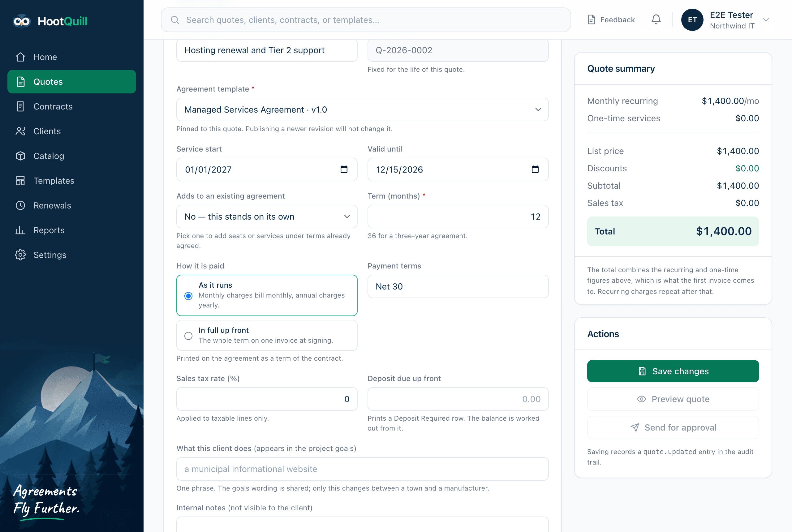Click the Sales tax rate field
Image resolution: width=792 pixels, height=532 pixels.
(x=267, y=399)
